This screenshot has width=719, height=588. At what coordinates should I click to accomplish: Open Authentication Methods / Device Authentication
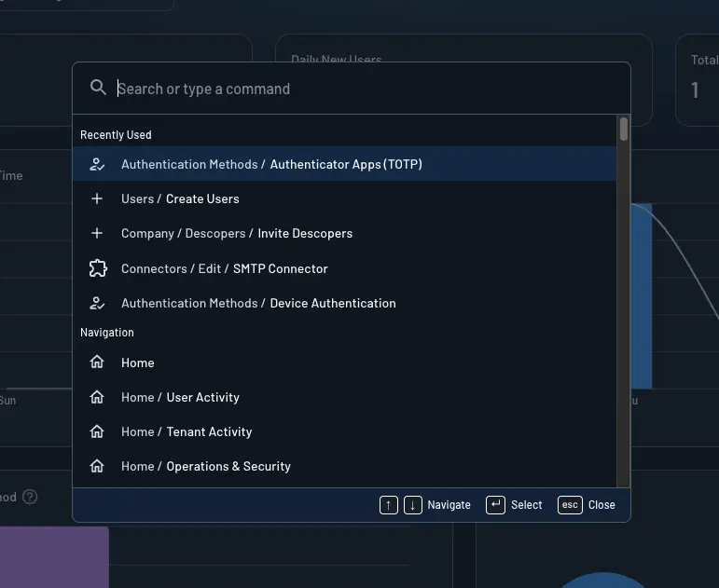[344, 303]
